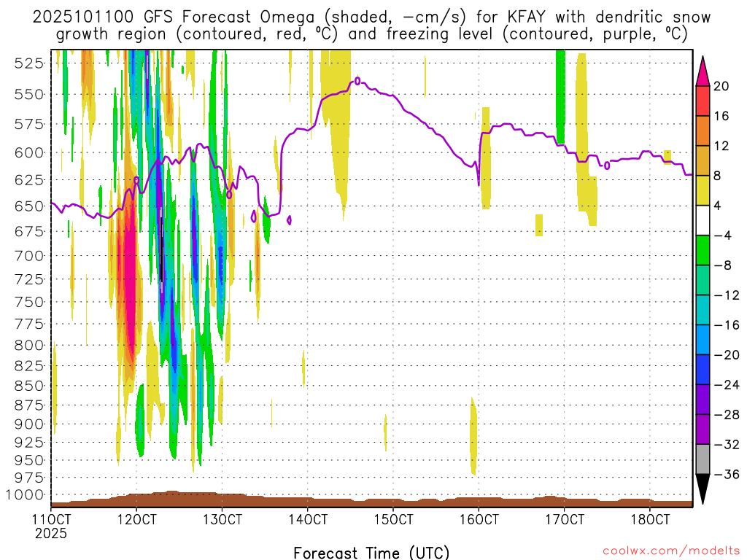Click the '700' pressure level label

[x=29, y=256]
